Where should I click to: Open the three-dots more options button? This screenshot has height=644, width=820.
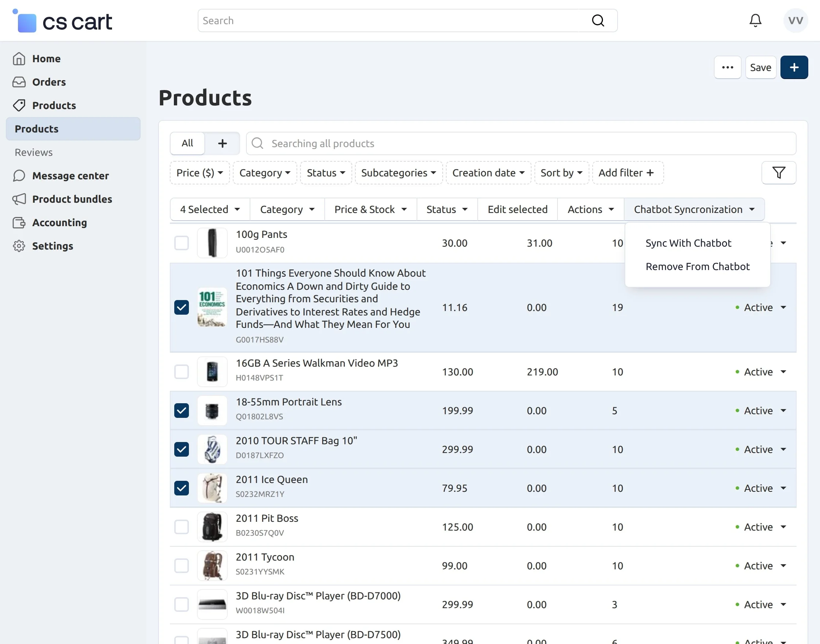tap(727, 67)
